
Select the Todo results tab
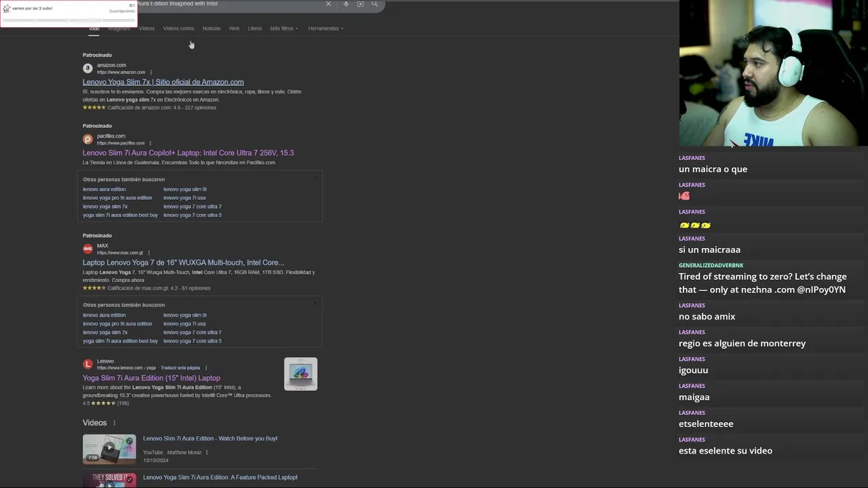[x=94, y=28]
